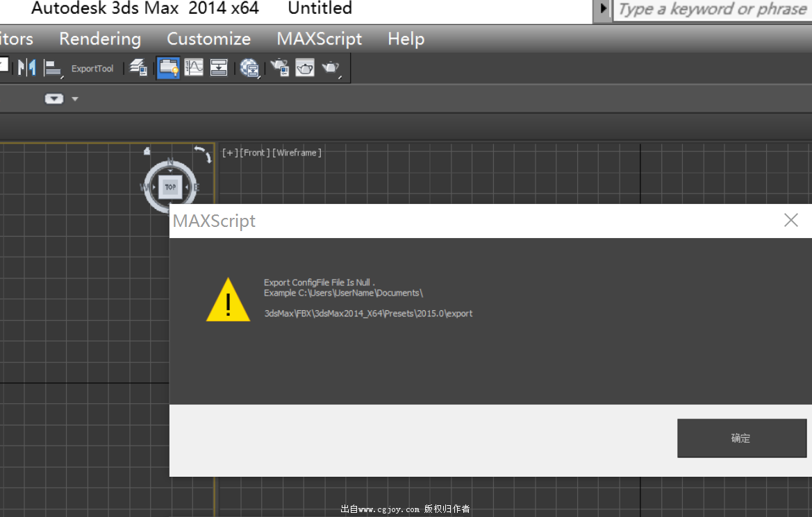
Task: Click the arrow button beside search field
Action: (602, 9)
